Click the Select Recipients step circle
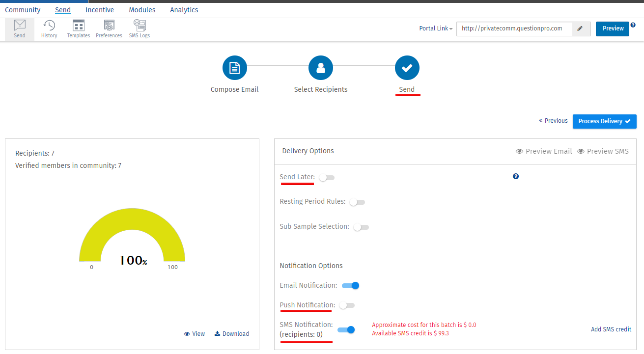The image size is (644, 354). coord(321,68)
